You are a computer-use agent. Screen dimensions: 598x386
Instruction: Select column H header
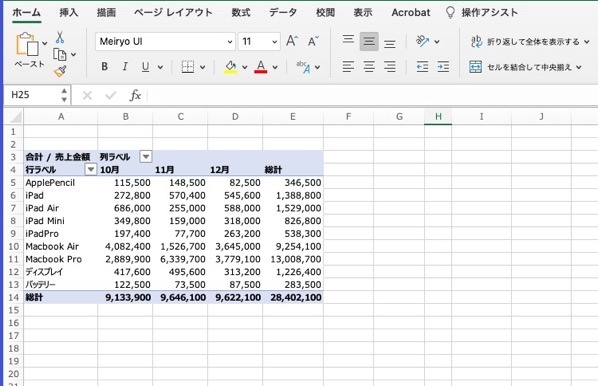[438, 116]
